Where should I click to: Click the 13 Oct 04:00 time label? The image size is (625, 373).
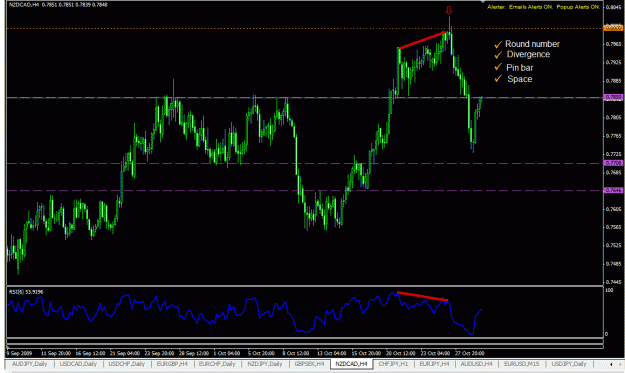coord(332,353)
